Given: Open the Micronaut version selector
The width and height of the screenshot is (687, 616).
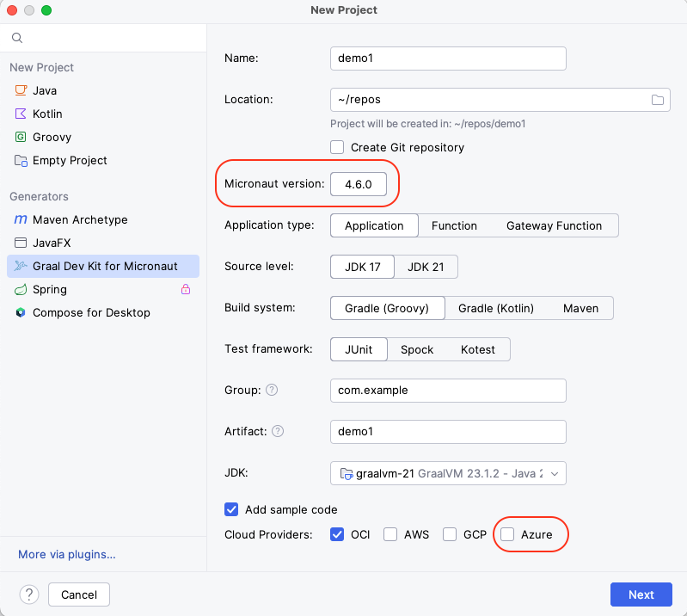Looking at the screenshot, I should coord(359,184).
